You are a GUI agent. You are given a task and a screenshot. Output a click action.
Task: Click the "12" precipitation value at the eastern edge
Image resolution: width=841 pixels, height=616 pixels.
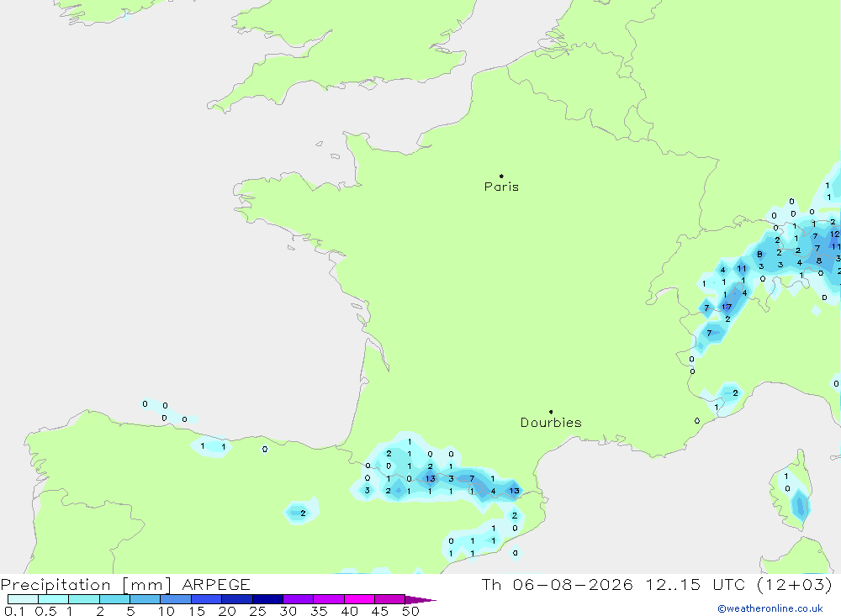point(835,234)
